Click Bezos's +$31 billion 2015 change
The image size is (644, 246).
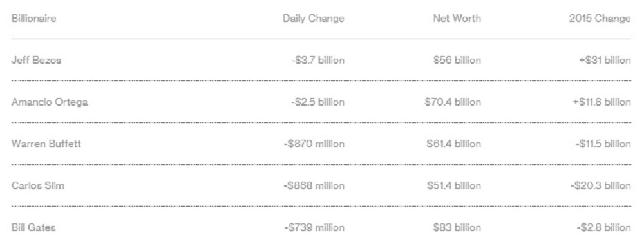click(604, 61)
